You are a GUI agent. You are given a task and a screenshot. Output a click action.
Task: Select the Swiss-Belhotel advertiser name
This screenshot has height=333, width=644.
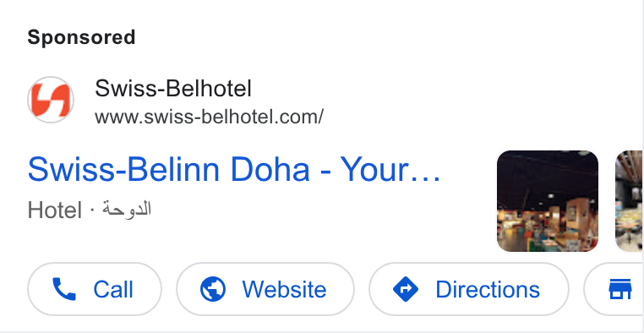coord(173,89)
